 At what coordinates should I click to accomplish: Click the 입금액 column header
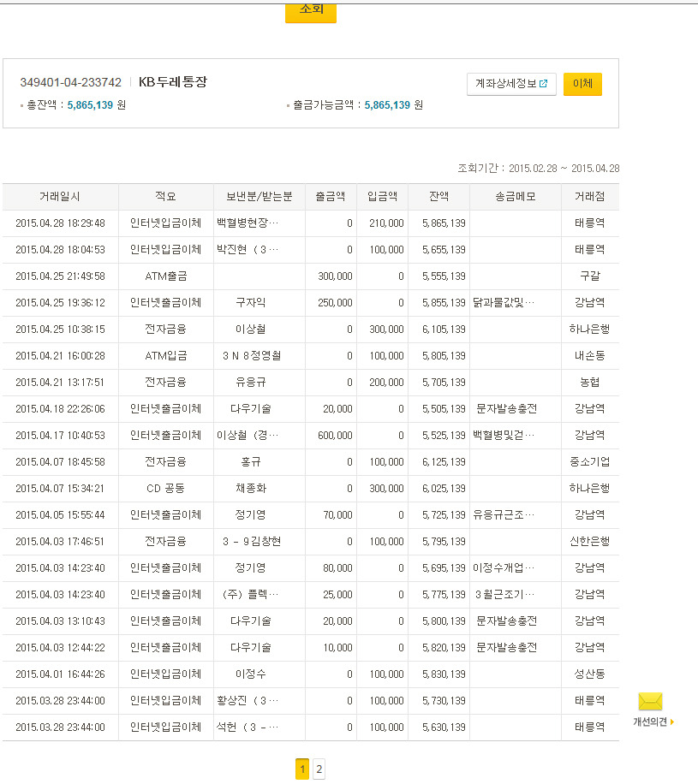[x=382, y=197]
